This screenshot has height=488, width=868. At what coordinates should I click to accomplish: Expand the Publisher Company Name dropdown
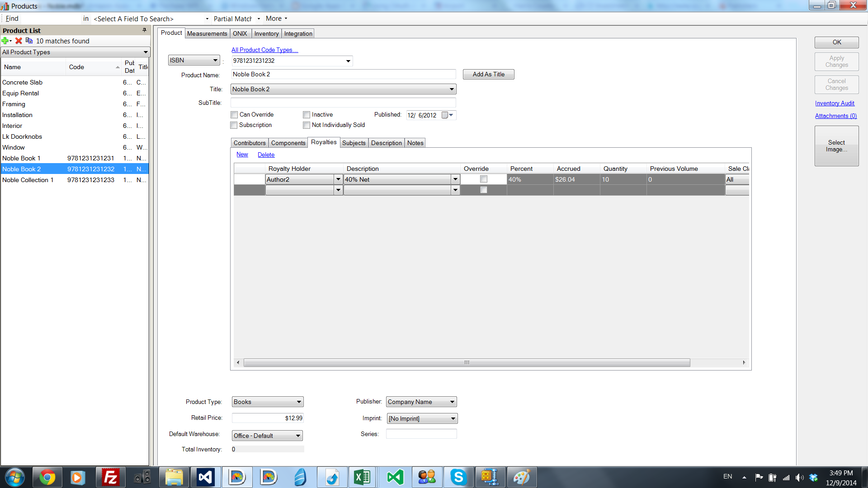pos(421,402)
